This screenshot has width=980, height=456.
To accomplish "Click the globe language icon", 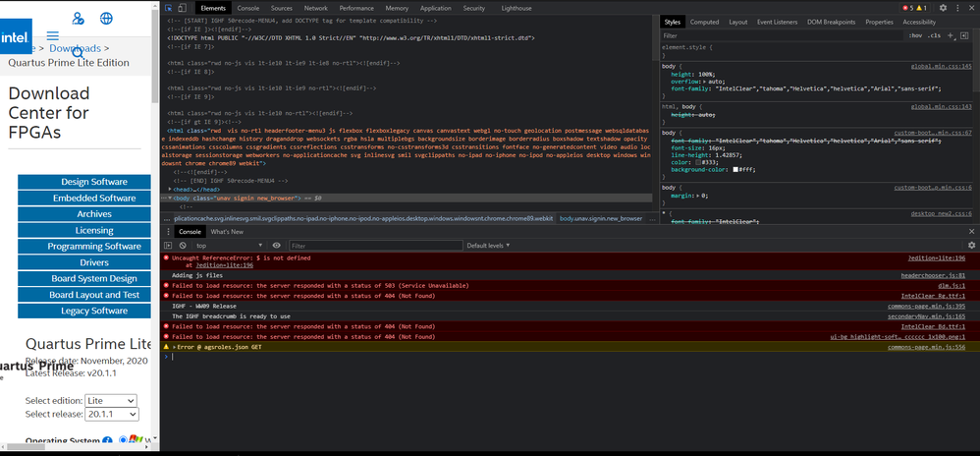I will (106, 19).
